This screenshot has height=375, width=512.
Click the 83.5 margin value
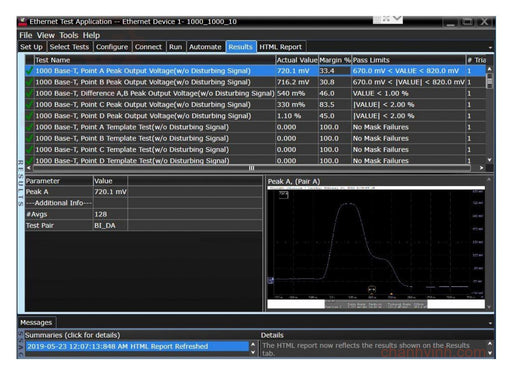[335, 104]
